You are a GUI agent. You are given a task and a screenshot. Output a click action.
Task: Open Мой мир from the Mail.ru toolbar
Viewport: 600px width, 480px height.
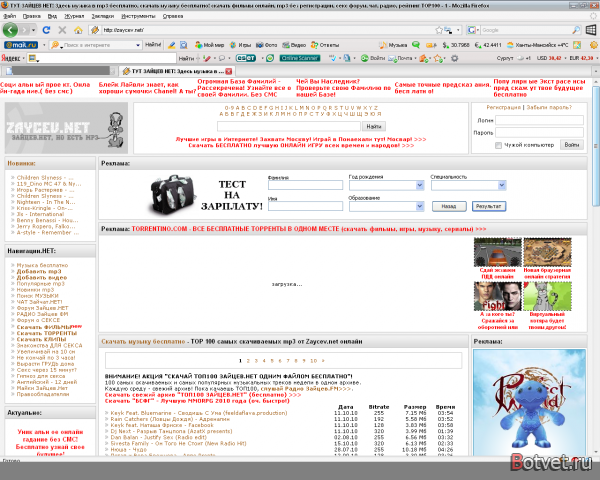209,45
